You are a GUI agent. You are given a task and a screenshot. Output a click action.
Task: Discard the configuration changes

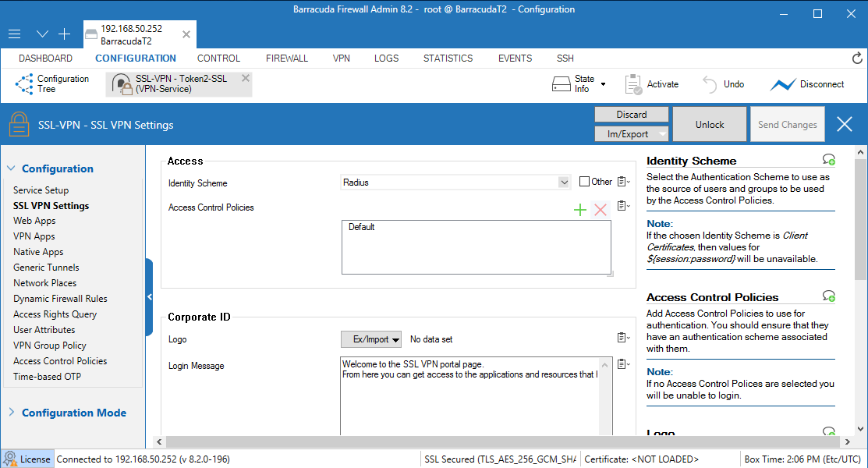[x=632, y=114]
